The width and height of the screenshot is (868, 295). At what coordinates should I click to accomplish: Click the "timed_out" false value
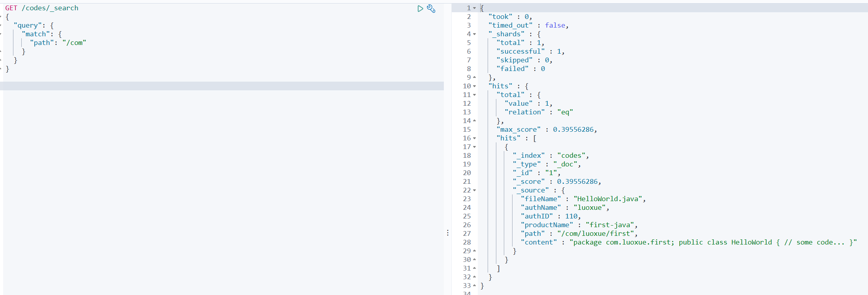(555, 25)
